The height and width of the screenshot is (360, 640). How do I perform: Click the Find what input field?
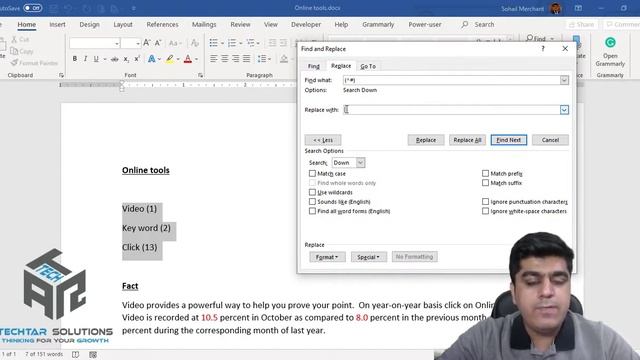[451, 80]
